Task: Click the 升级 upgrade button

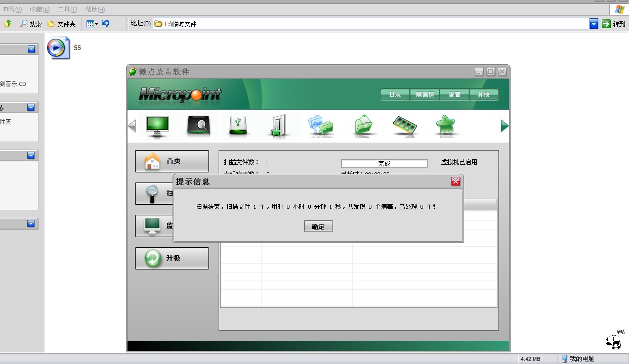Action: coord(172,258)
